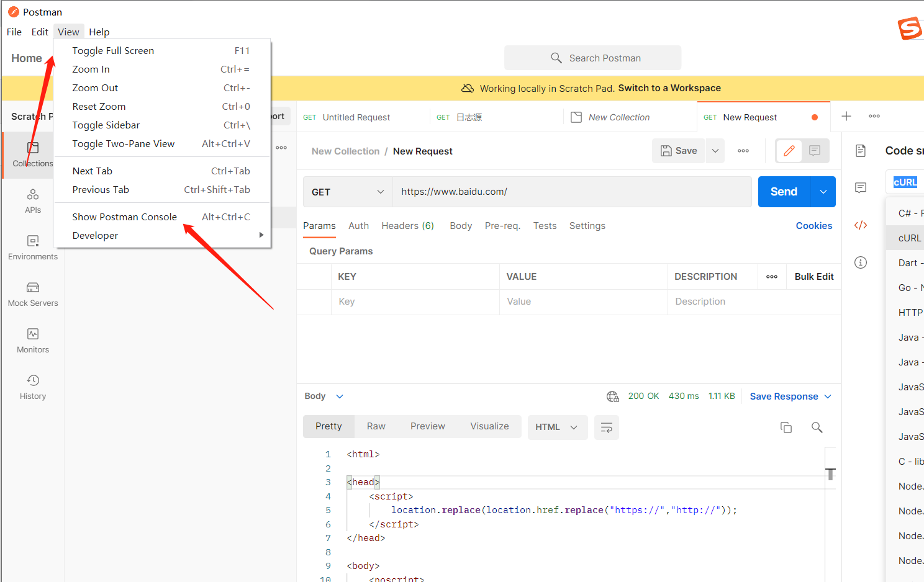Click Sogou input method icon
Image resolution: width=924 pixels, height=582 pixels.
click(x=910, y=28)
